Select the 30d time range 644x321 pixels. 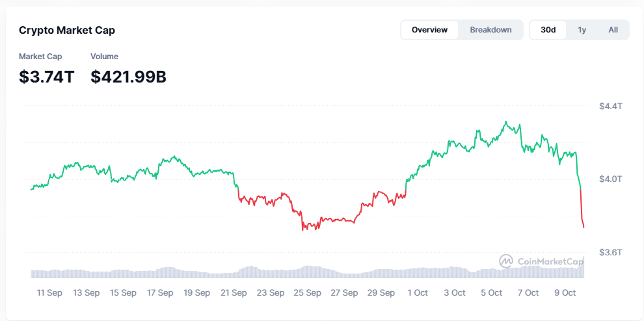[548, 30]
